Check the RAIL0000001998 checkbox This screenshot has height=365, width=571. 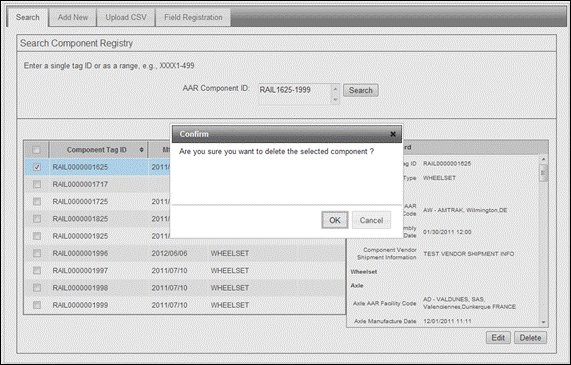[x=37, y=288]
